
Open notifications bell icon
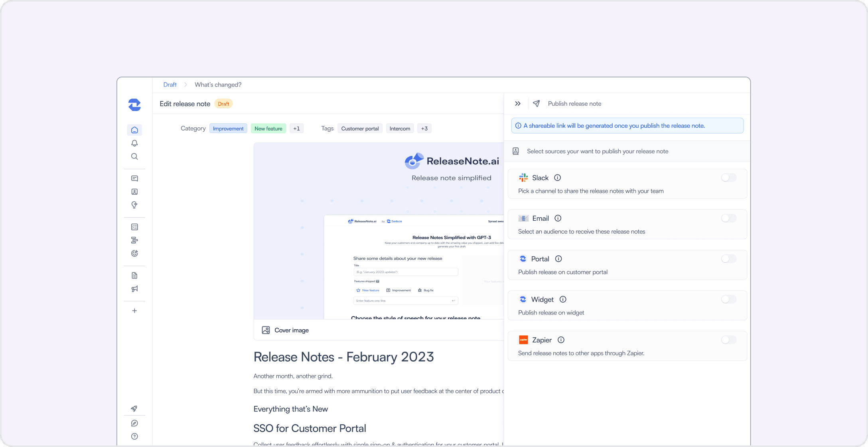(134, 143)
